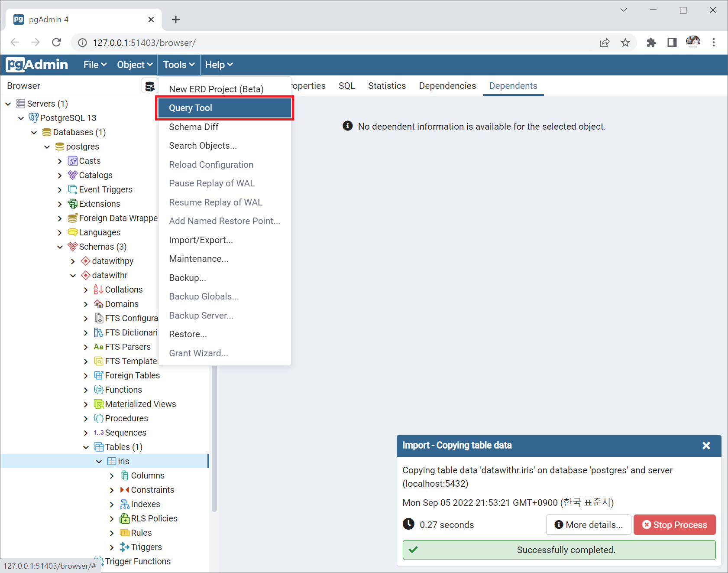The image size is (728, 573).
Task: Click the pgAdmin logo
Action: click(37, 65)
